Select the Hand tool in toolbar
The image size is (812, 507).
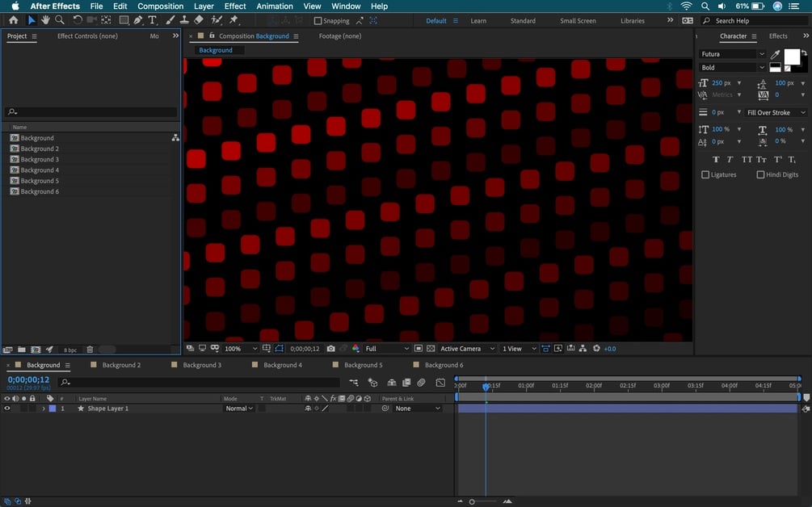pos(45,20)
